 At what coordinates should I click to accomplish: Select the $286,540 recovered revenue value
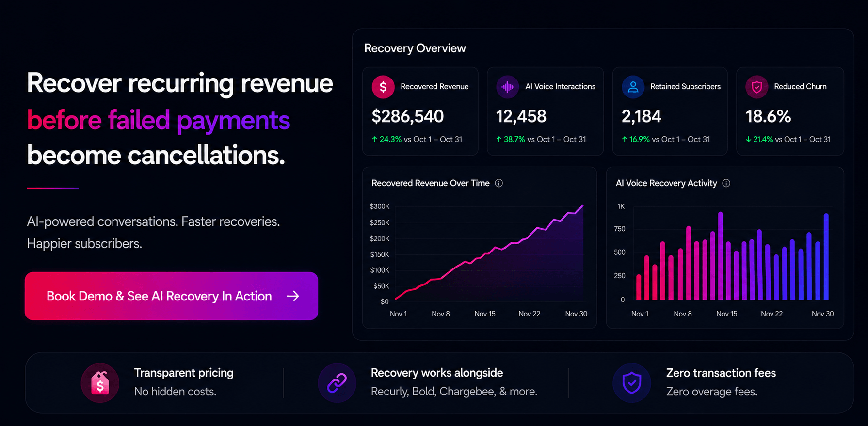(408, 116)
